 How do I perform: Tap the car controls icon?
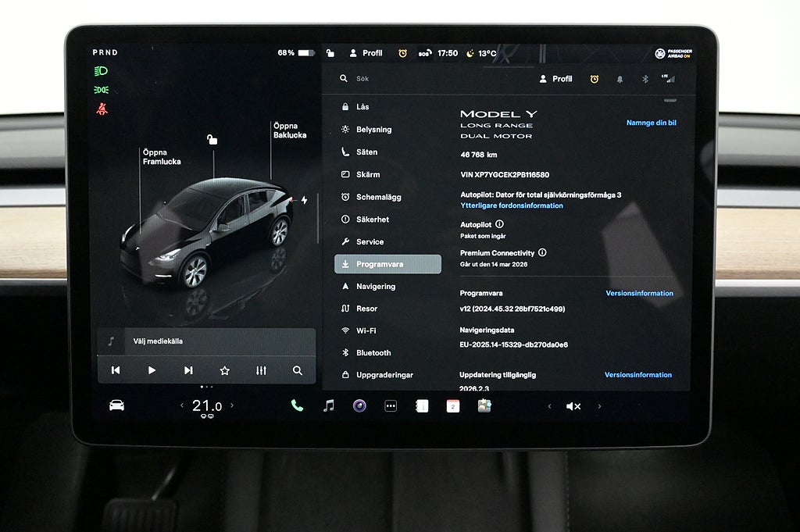116,405
